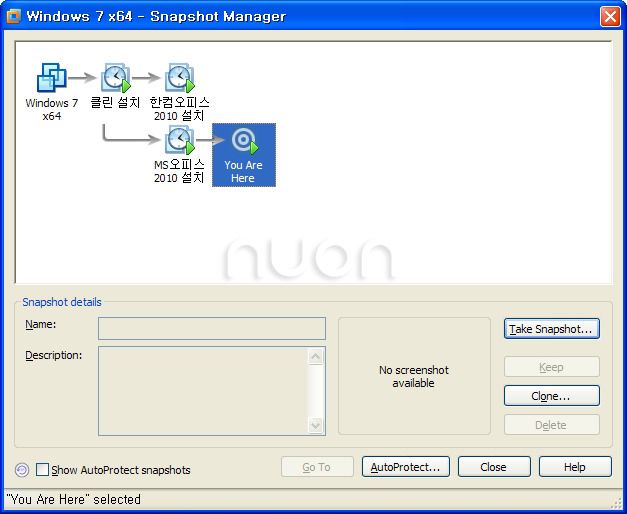
Task: Select the MS오피스 2010 설치 snapshot icon
Action: pos(180,140)
